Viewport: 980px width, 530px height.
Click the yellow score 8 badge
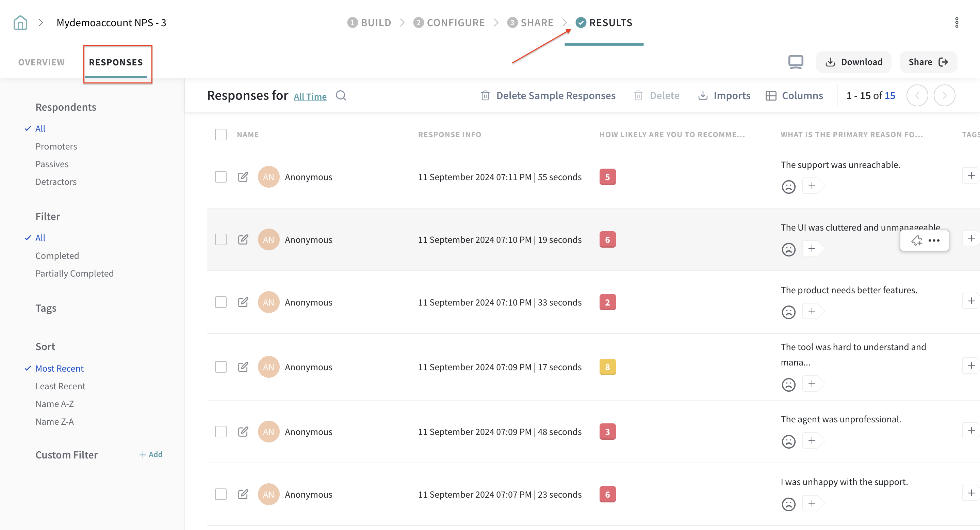(607, 367)
